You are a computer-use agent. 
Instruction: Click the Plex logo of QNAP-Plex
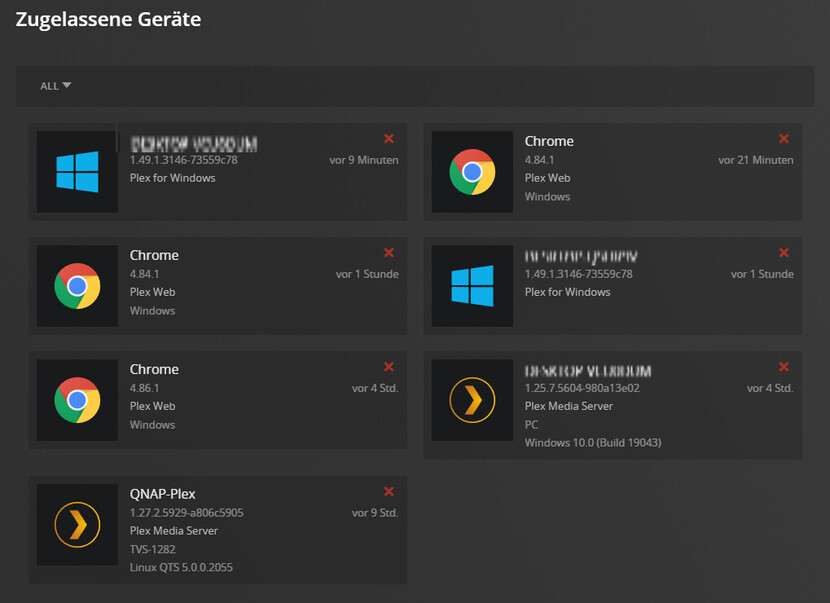pos(77,525)
